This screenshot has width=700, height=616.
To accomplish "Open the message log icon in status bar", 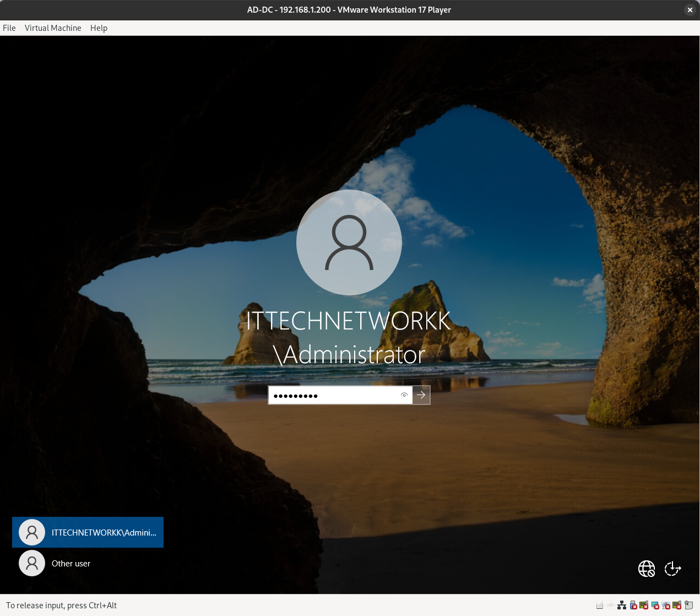I will click(688, 606).
